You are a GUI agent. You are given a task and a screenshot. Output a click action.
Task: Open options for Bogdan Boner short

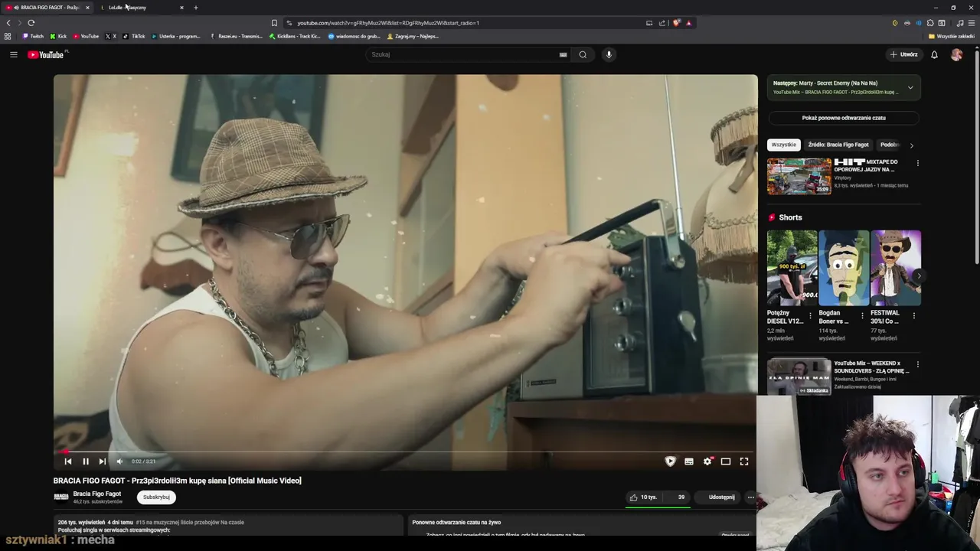pos(862,315)
